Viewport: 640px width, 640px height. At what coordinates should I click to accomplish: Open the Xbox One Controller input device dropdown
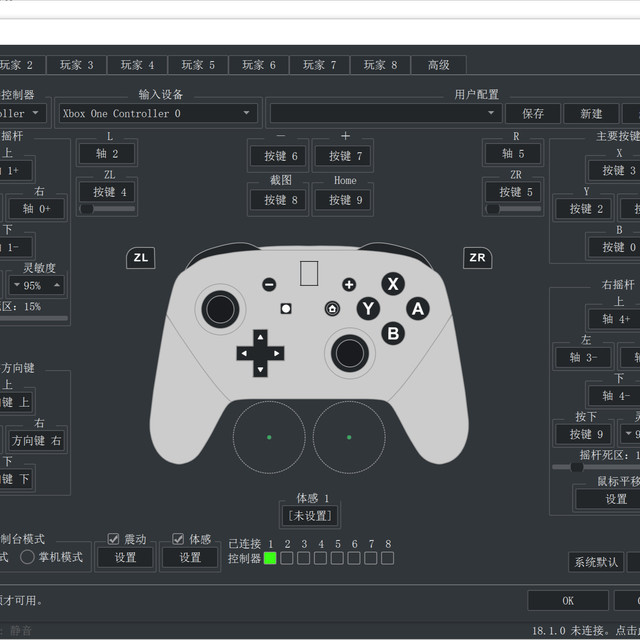point(158,114)
